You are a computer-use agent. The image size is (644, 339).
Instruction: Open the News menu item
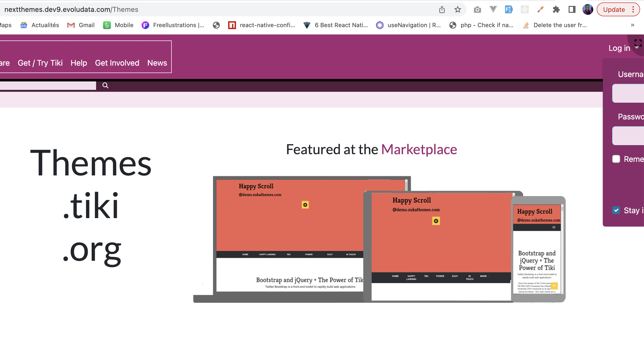click(x=157, y=63)
